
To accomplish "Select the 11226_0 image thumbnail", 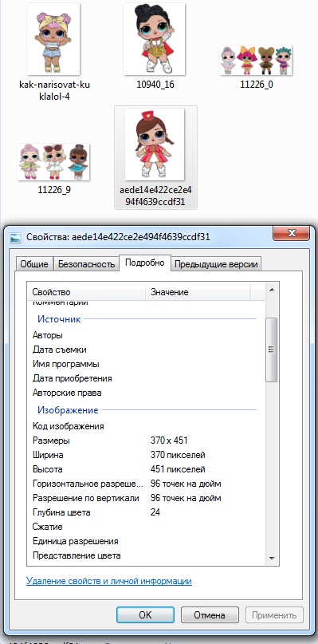I will pos(256,61).
